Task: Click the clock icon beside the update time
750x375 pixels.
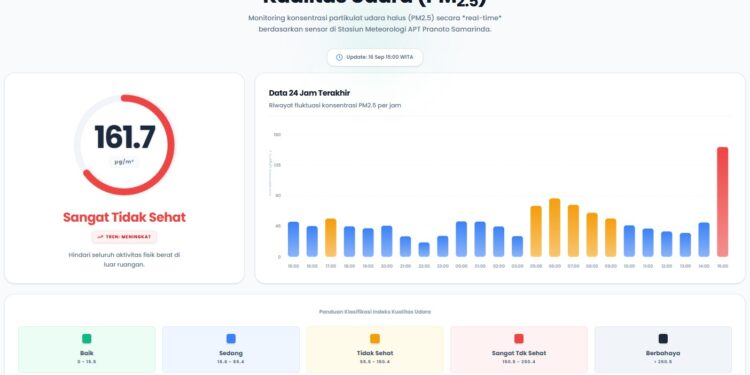Action: [x=339, y=57]
